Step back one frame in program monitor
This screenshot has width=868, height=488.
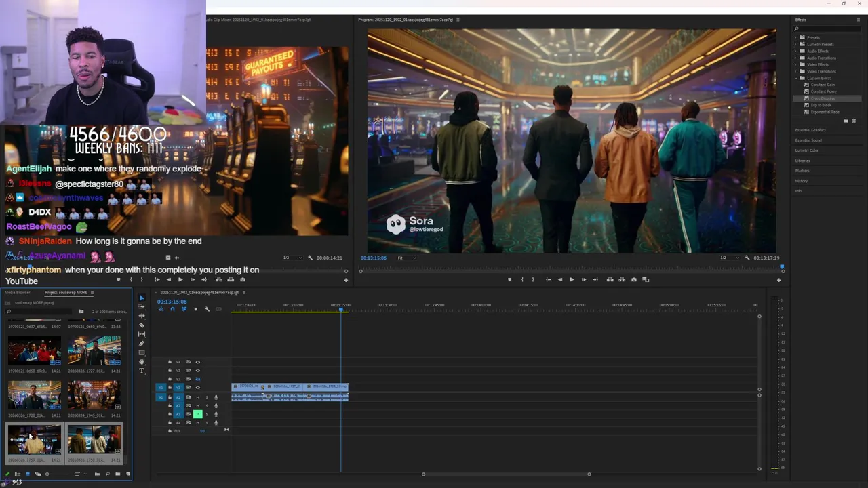tap(560, 279)
